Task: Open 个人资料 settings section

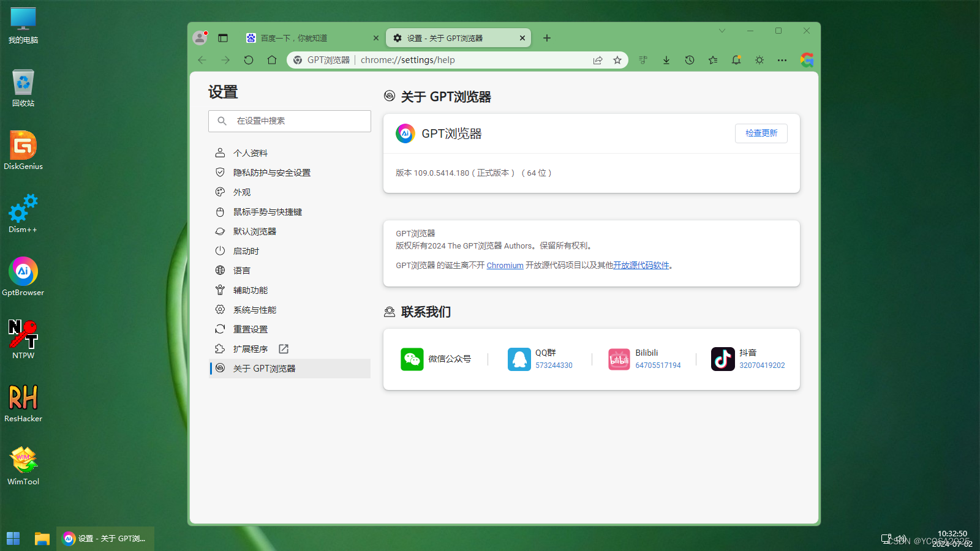Action: click(x=290, y=153)
